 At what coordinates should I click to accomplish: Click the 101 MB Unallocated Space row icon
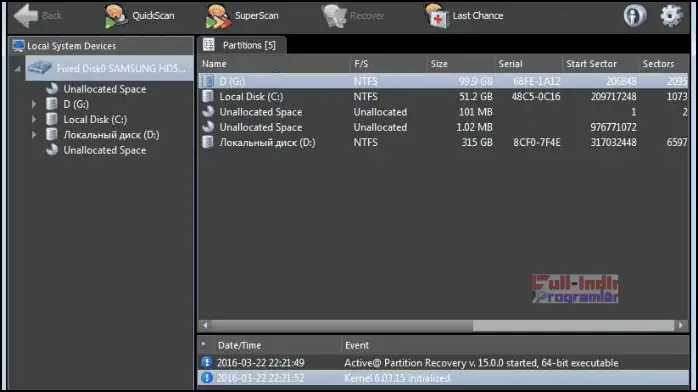[208, 112]
